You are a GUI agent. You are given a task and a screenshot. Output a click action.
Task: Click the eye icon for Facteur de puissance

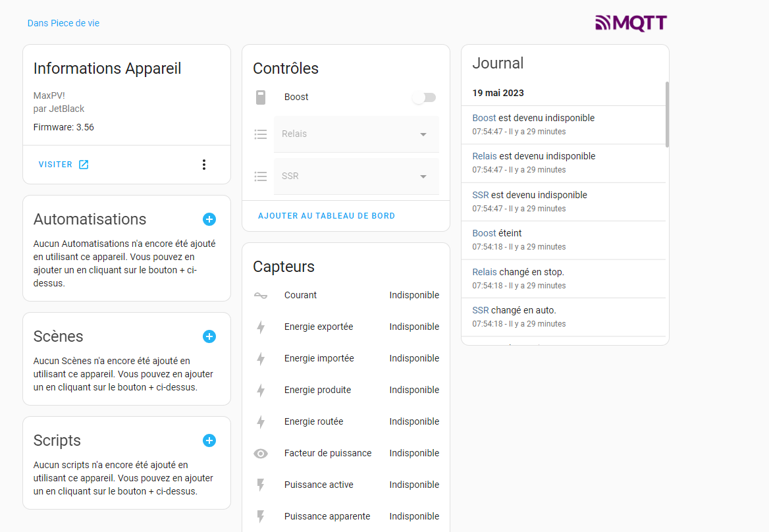(261, 454)
